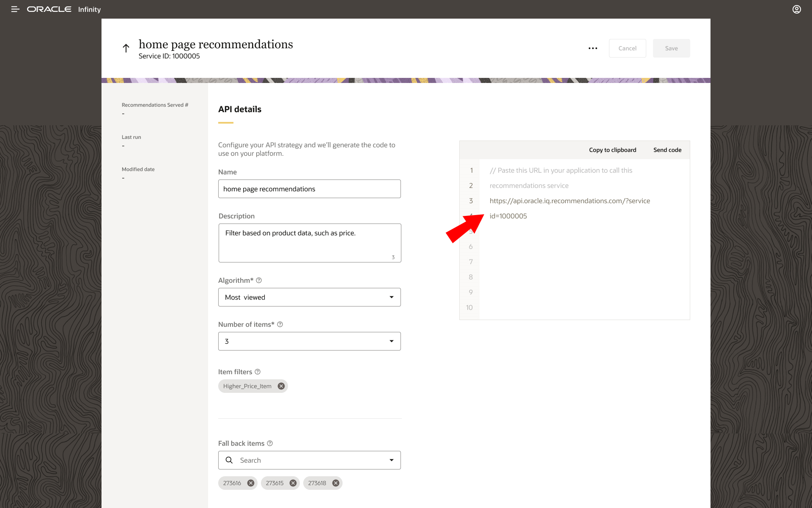The image size is (812, 508).
Task: Open the Algorithm help tooltip icon
Action: (x=259, y=280)
